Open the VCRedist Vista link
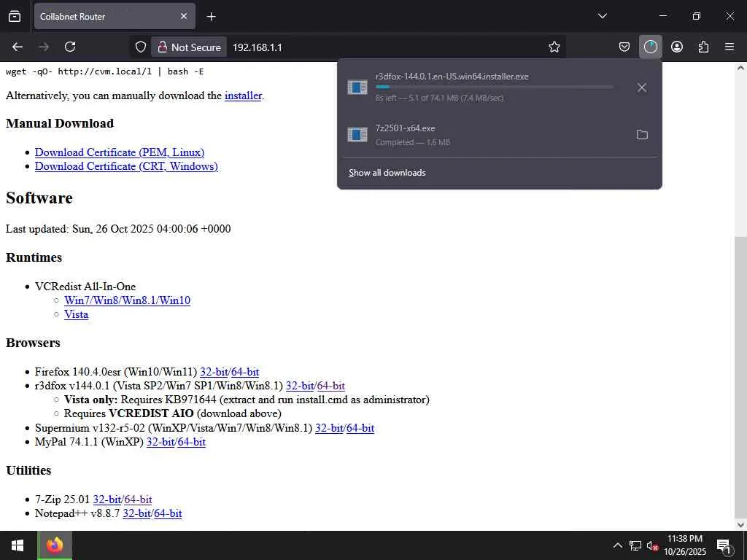747x560 pixels. click(76, 314)
